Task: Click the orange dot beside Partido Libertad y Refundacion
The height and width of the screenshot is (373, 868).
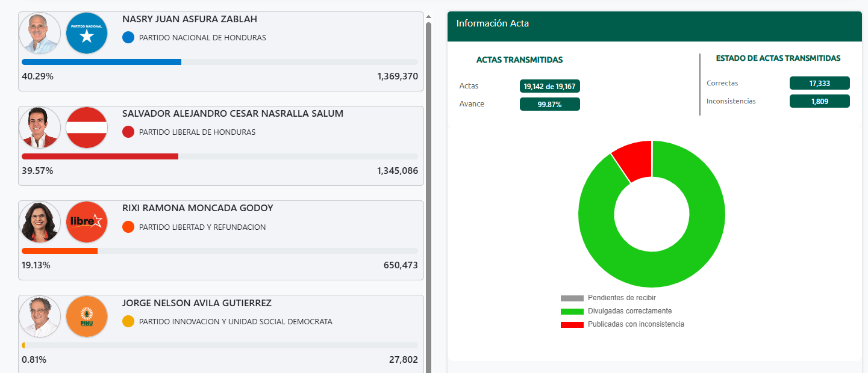Action: point(128,227)
